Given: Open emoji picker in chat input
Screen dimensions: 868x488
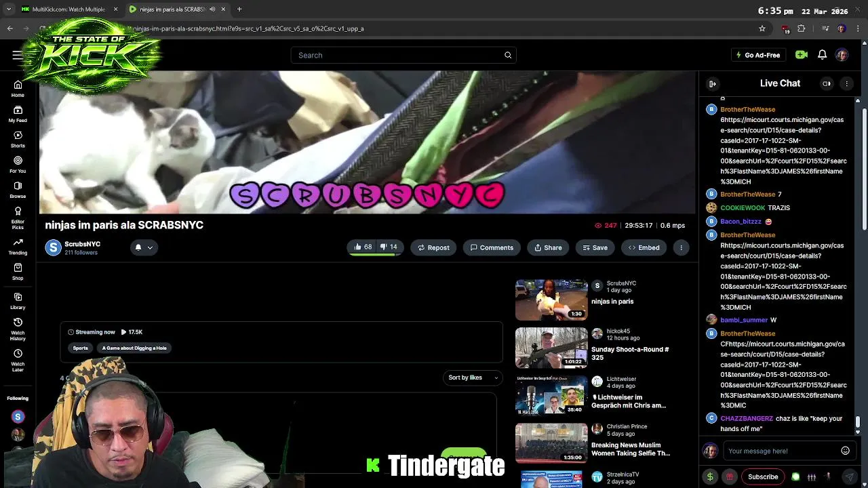Looking at the screenshot, I should pos(845,451).
